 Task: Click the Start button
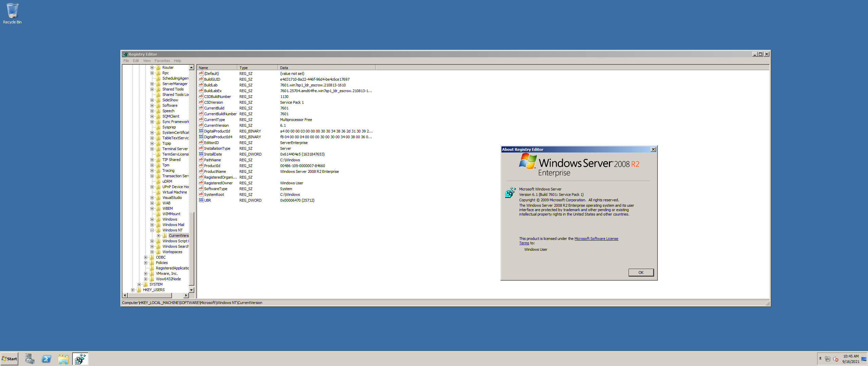click(x=9, y=359)
